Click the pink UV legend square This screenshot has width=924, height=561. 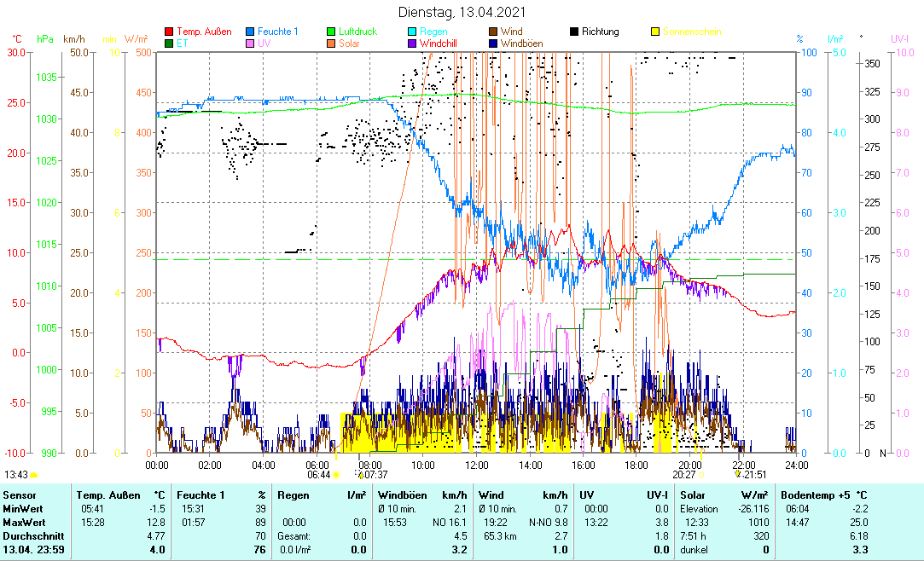click(250, 43)
